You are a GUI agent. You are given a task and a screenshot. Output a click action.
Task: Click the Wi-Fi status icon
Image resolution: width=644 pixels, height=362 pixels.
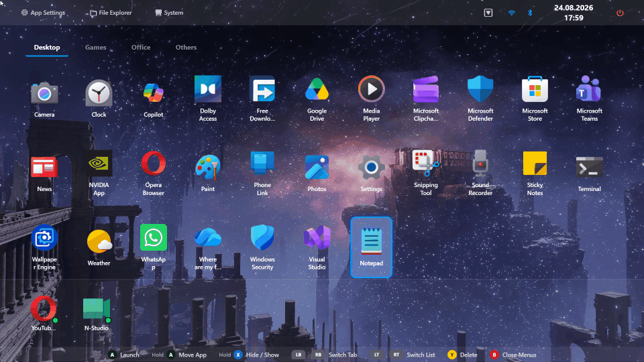click(511, 13)
